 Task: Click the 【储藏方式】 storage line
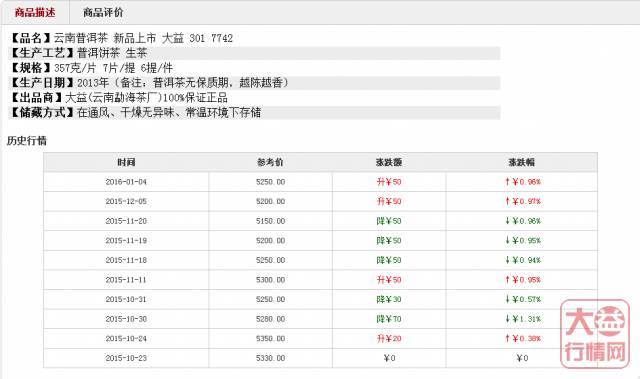tap(254, 113)
